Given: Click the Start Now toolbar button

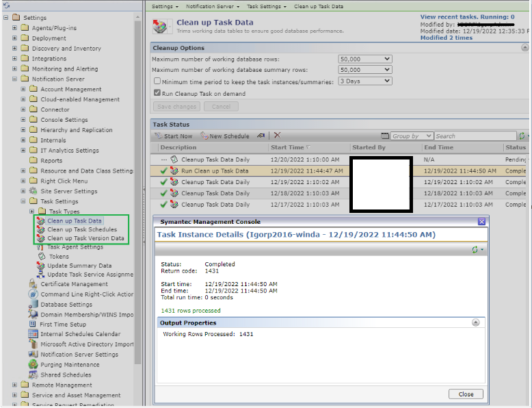Looking at the screenshot, I should click(x=174, y=136).
